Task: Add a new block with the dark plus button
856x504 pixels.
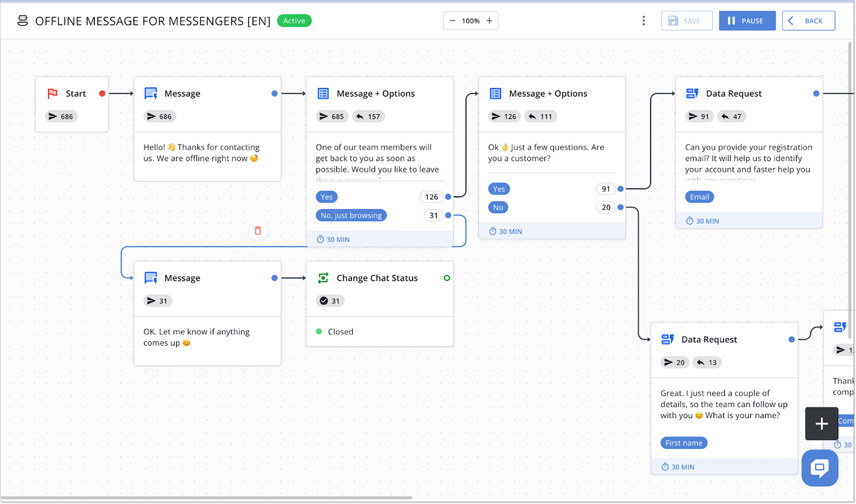Action: [x=821, y=423]
